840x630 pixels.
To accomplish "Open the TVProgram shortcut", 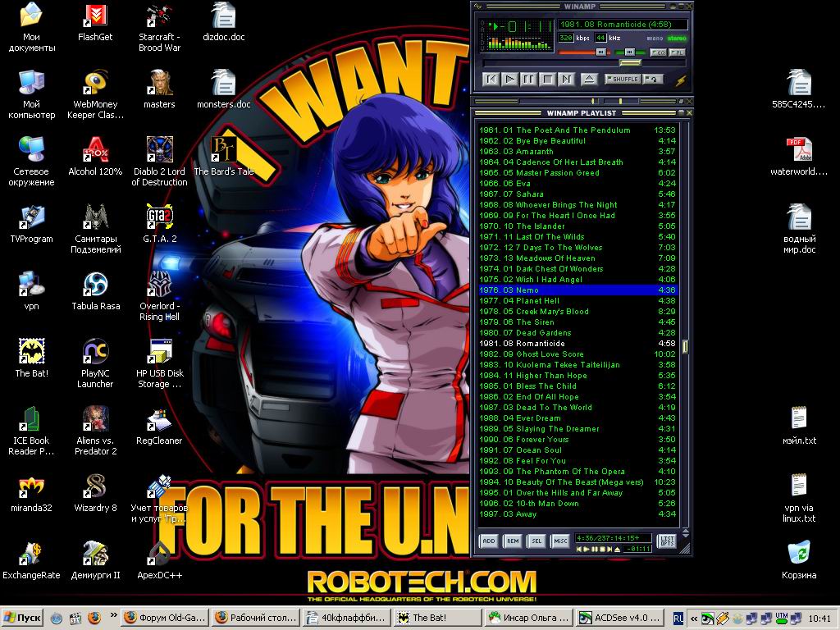I will [x=32, y=224].
